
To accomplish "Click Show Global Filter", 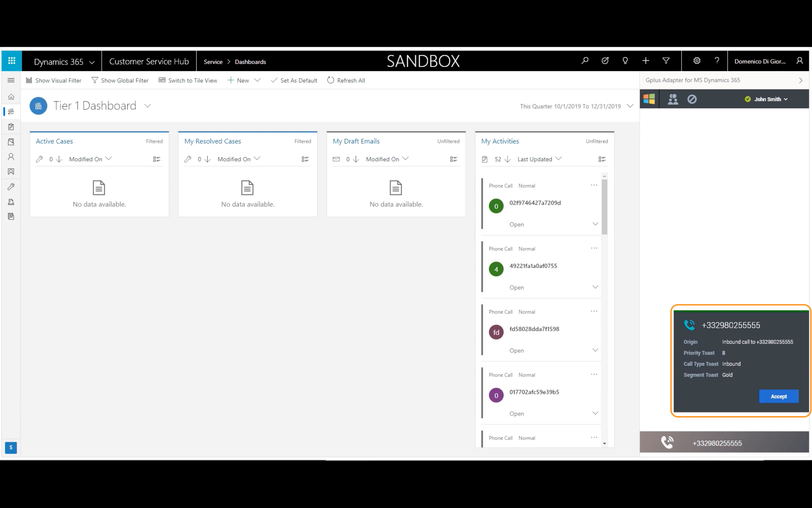I will [x=120, y=80].
